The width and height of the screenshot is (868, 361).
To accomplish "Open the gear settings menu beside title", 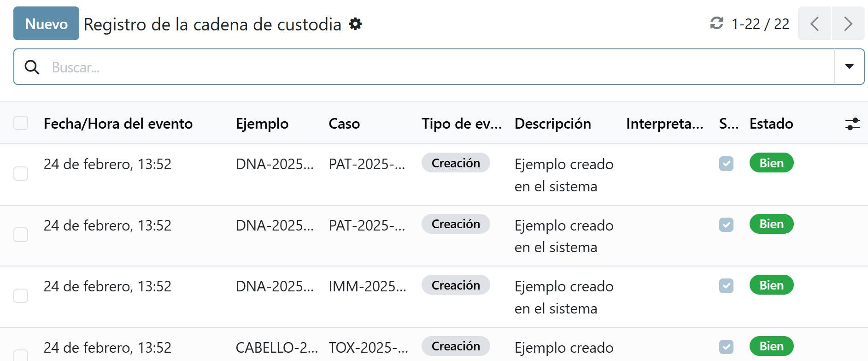I will (x=355, y=24).
